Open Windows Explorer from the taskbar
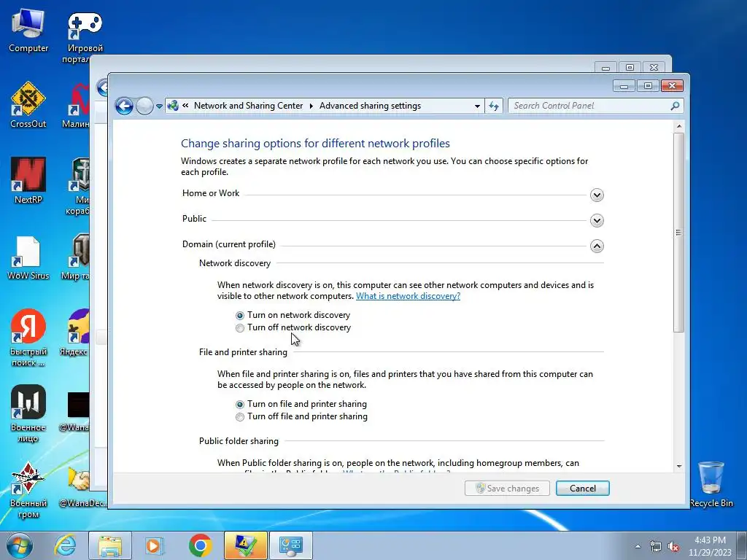 coord(110,545)
